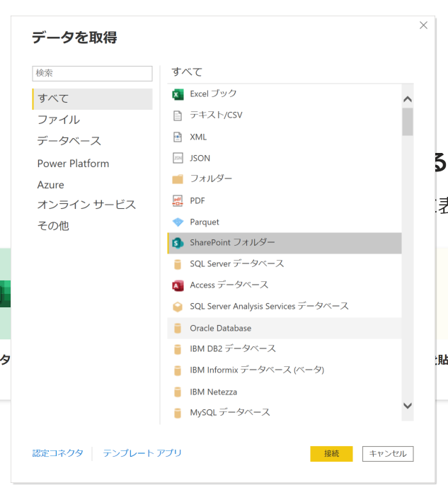This screenshot has height=495, width=448.
Task: Open the テンプレート アプリ link
Action: tap(142, 453)
